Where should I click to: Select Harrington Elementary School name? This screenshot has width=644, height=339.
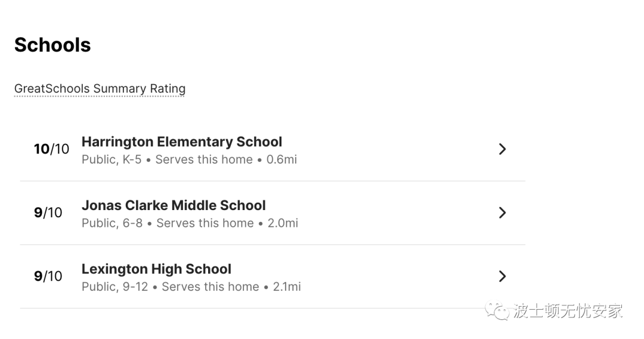181,142
